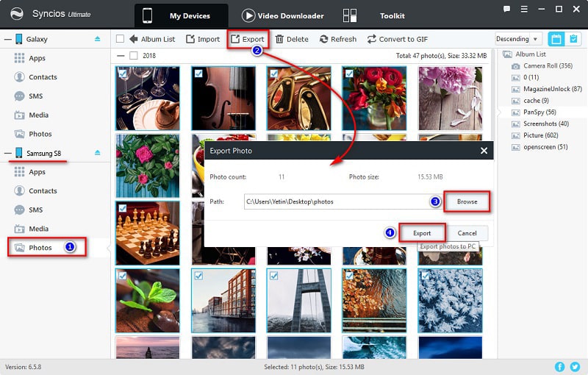Open Media under Samsung S8

coord(39,229)
